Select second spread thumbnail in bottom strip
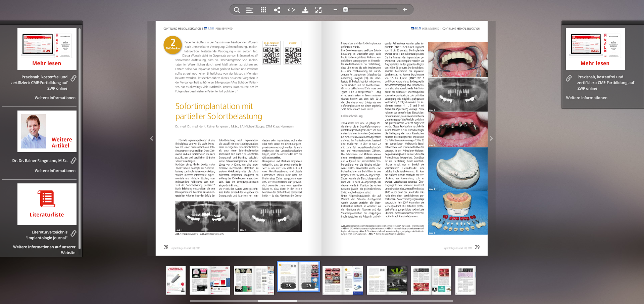The image size is (644, 304). [x=210, y=280]
